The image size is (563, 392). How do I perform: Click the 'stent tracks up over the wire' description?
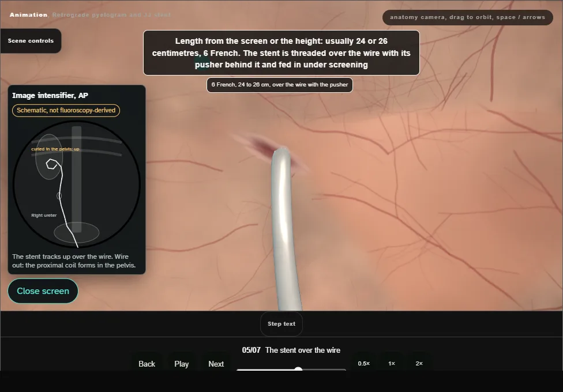point(74,261)
